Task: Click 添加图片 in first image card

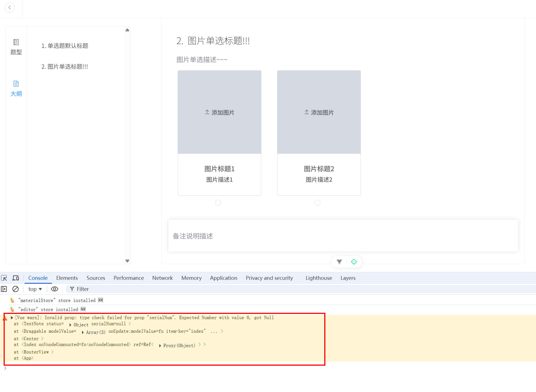Action: pyautogui.click(x=219, y=112)
